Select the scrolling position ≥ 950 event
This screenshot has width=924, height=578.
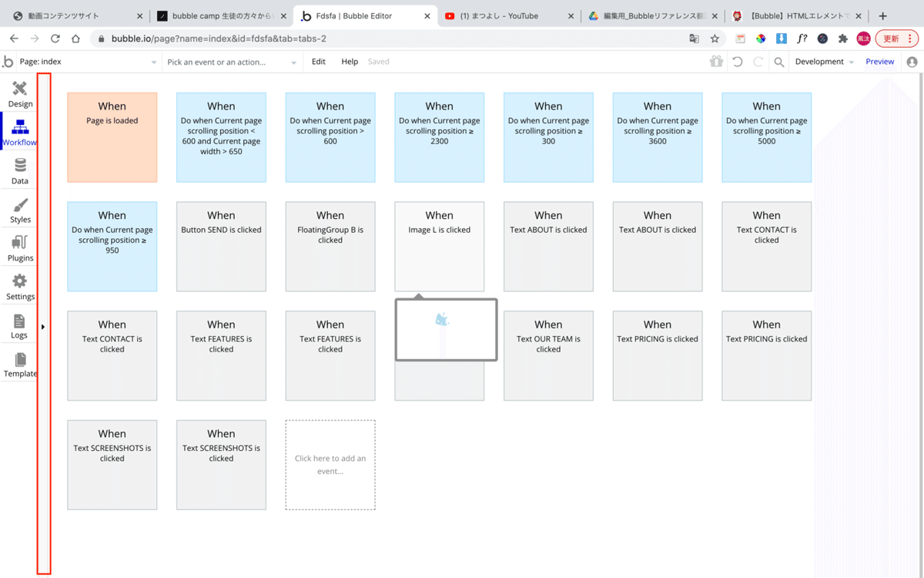pos(112,247)
